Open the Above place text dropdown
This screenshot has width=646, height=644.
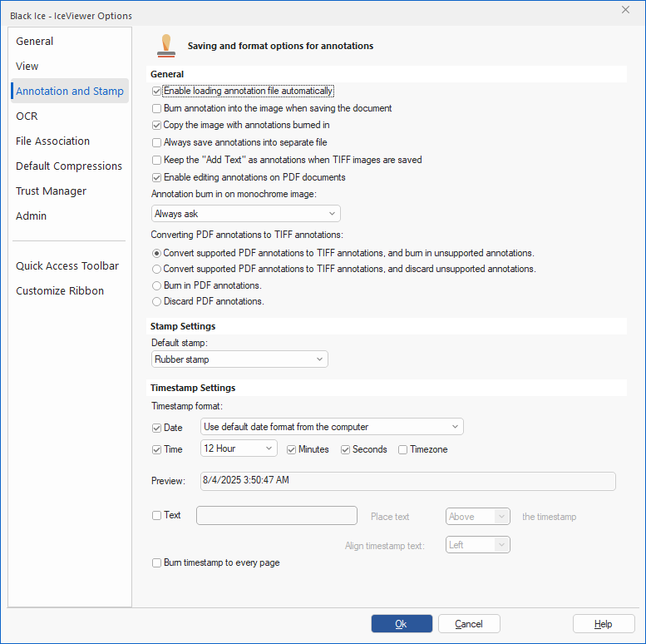pos(477,516)
